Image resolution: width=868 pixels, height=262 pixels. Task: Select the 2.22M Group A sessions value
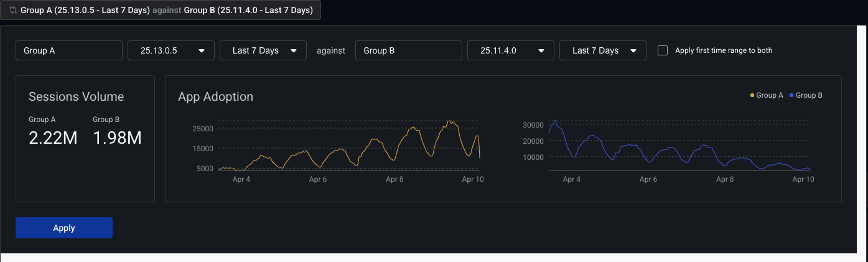tap(53, 138)
